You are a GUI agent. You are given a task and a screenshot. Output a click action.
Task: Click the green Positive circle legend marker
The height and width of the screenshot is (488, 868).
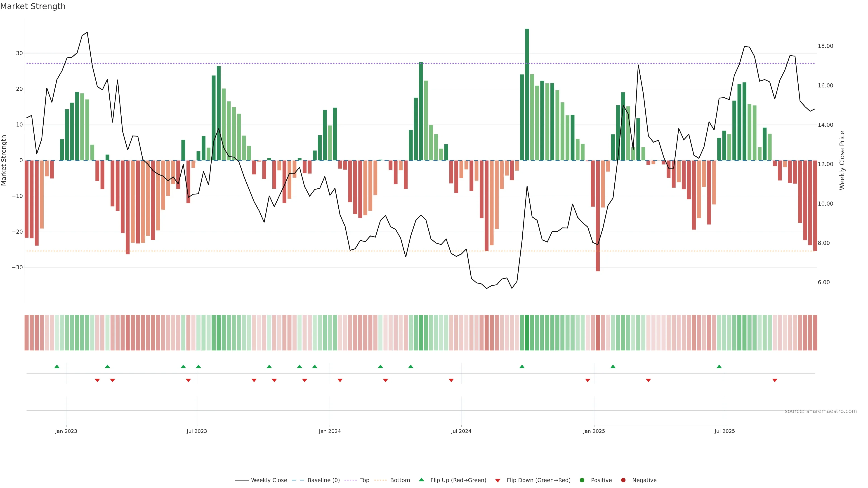coord(582,480)
